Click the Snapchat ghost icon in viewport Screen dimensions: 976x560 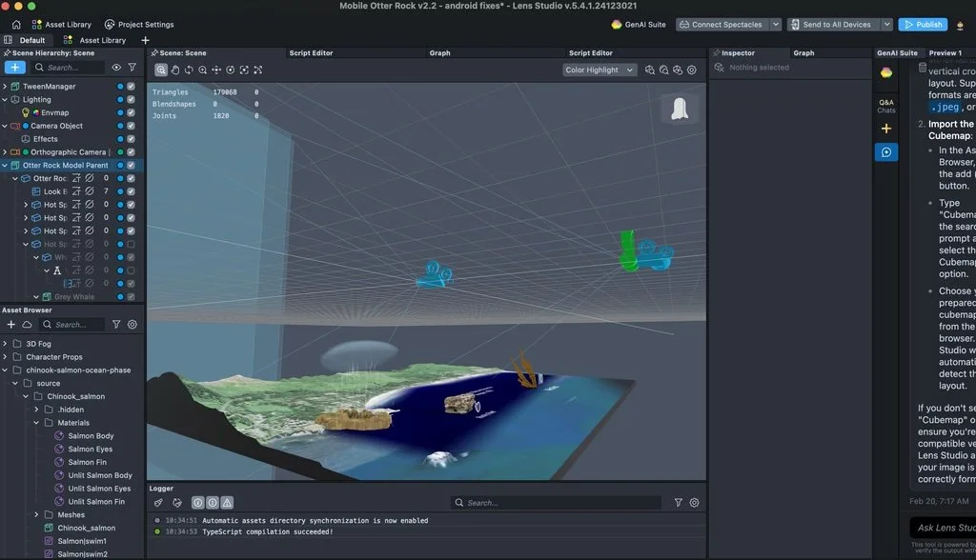click(x=680, y=109)
